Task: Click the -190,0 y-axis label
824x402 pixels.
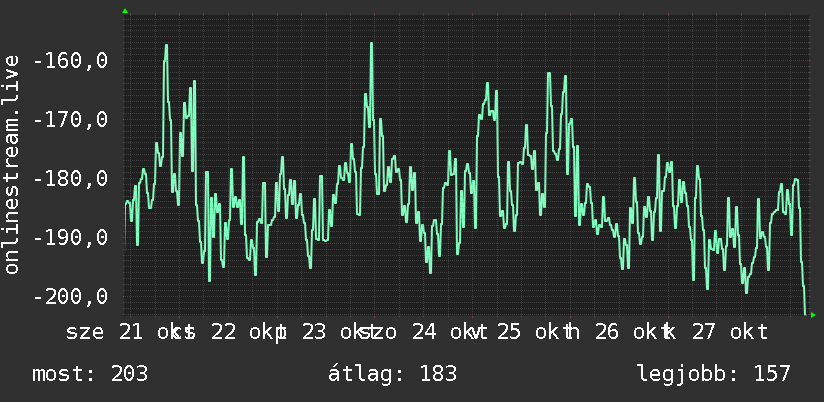Action: (70, 238)
